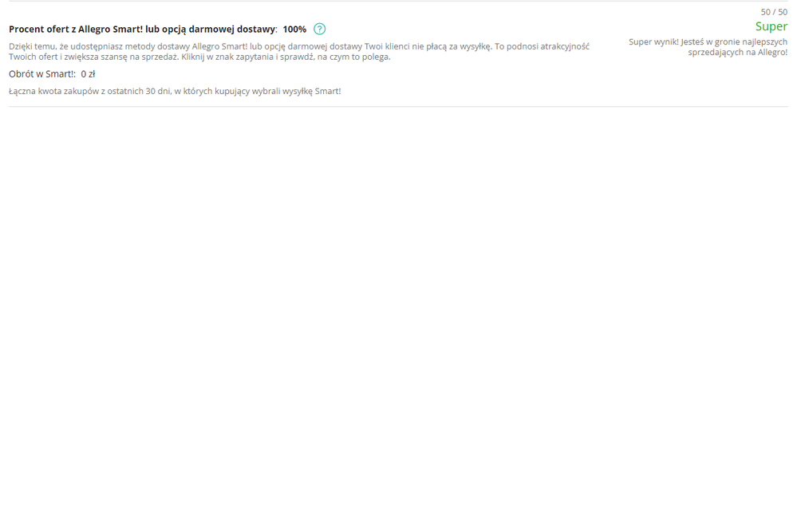Click the 100% percentage value
The width and height of the screenshot is (797, 532).
click(294, 30)
